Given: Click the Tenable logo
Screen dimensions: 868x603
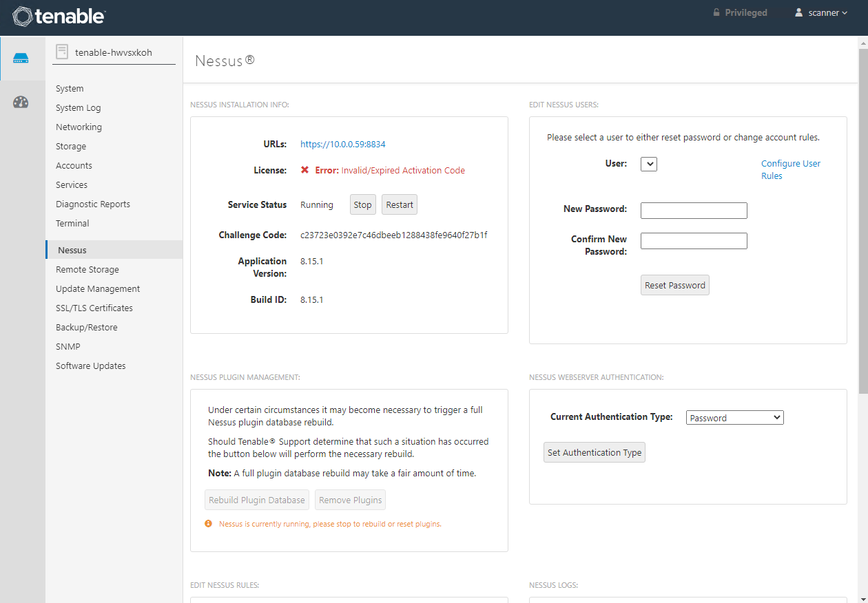Looking at the screenshot, I should (x=59, y=16).
